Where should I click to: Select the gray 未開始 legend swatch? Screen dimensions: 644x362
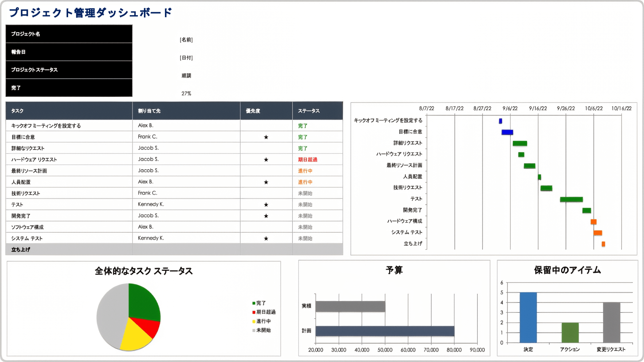pyautogui.click(x=254, y=330)
